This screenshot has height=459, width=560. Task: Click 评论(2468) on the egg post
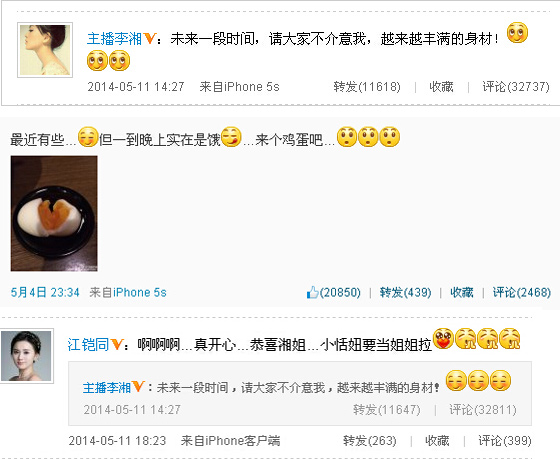pos(521,293)
